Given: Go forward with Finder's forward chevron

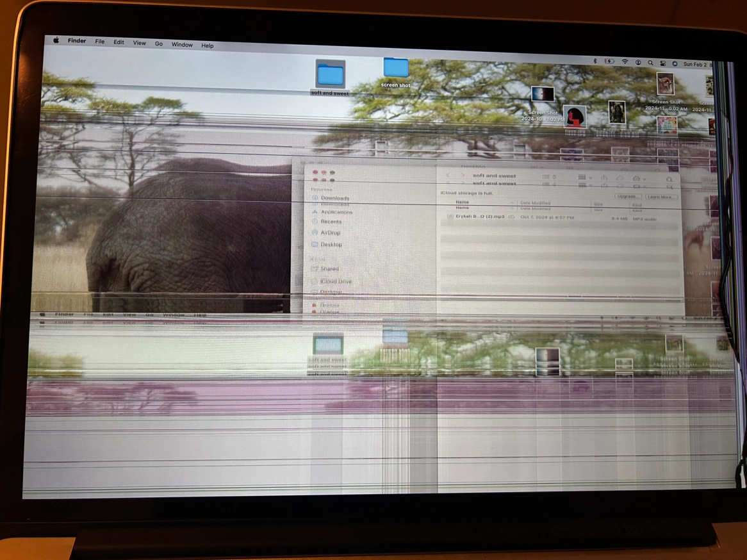Looking at the screenshot, I should coord(463,175).
